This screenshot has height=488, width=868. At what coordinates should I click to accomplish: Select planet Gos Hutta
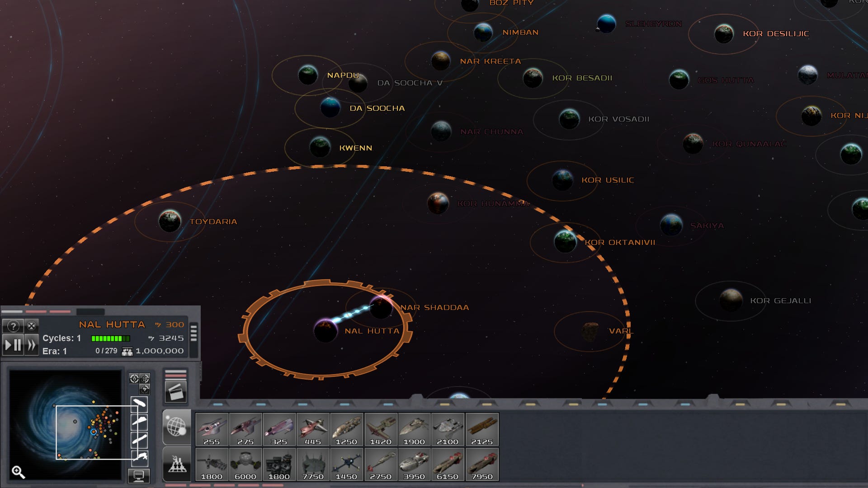[679, 80]
